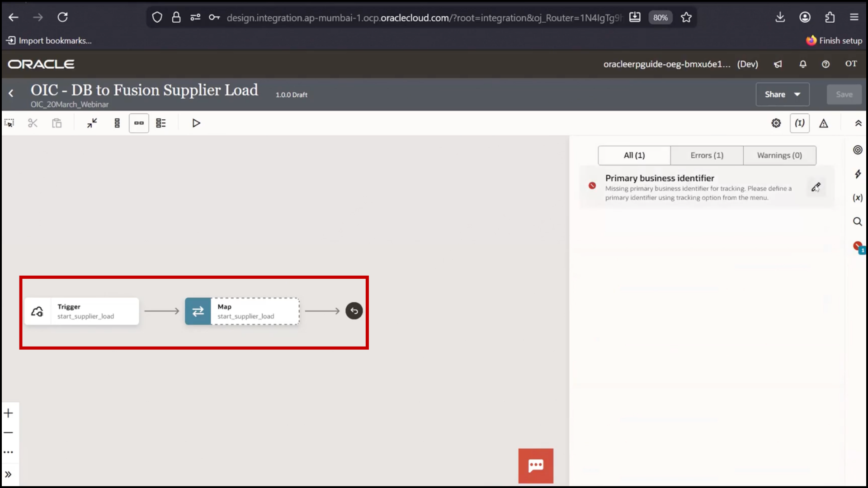Image resolution: width=868 pixels, height=488 pixels.
Task: Open the red chat assistant button
Action: click(536, 466)
